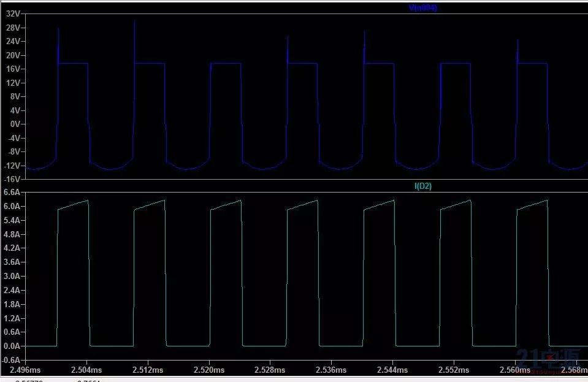This screenshot has width=588, height=382.
Task: Click the 5.4A current axis label
Action: 12,220
